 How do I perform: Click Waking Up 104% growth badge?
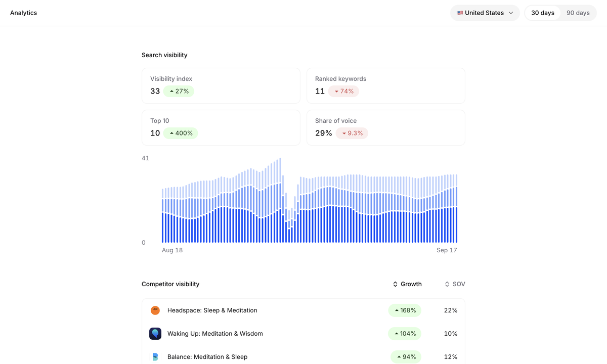[x=405, y=334]
